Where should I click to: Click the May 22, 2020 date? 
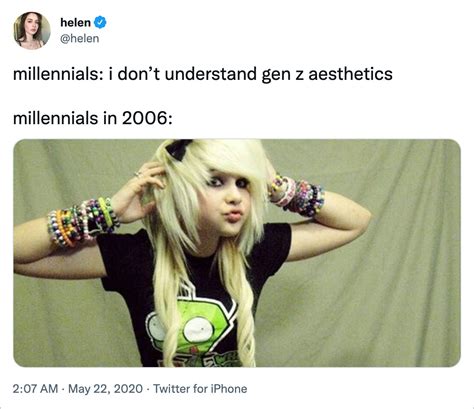point(105,389)
